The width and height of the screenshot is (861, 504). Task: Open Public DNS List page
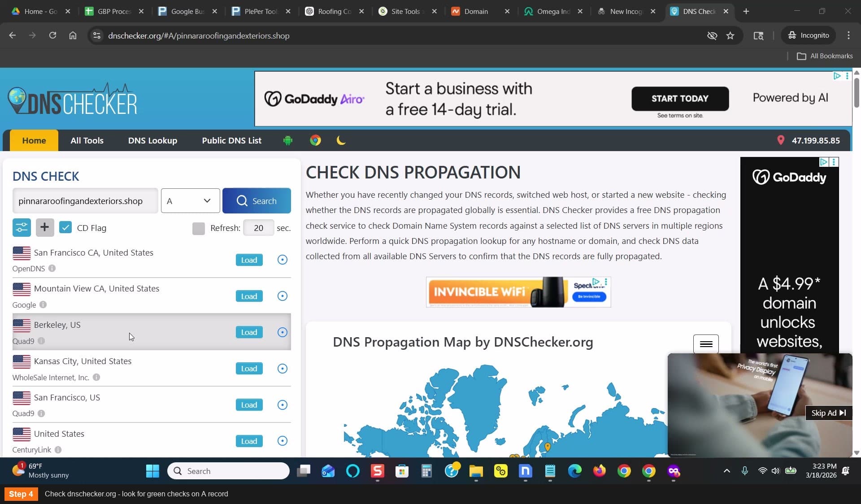click(x=231, y=140)
